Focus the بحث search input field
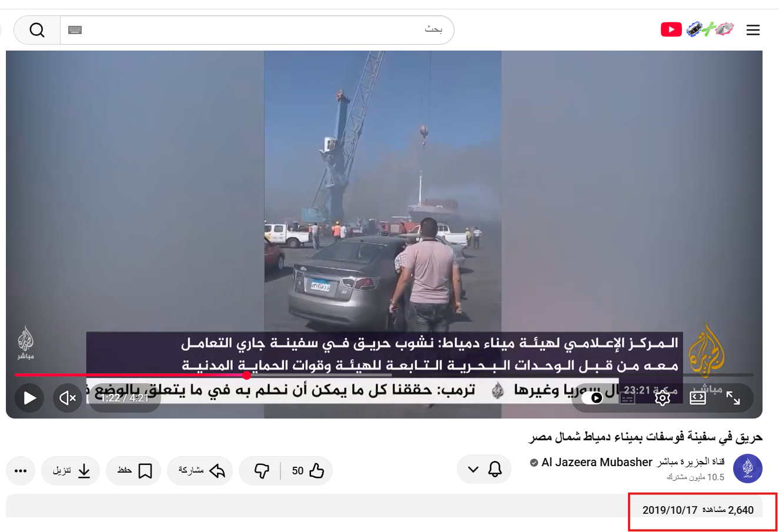 click(257, 30)
